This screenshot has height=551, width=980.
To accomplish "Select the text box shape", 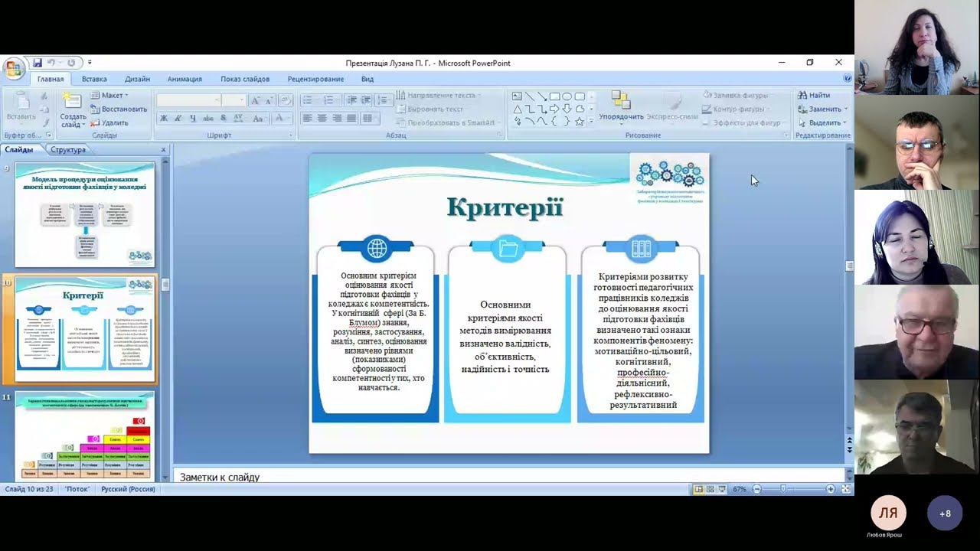I will click(517, 96).
